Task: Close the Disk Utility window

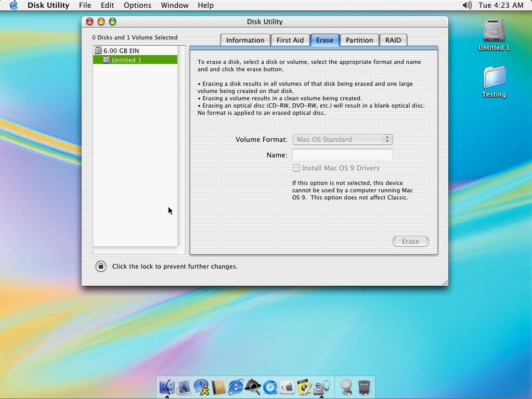Action: (x=89, y=21)
